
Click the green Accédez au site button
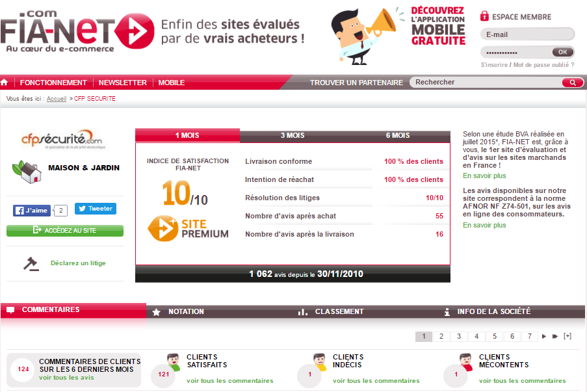pos(65,231)
